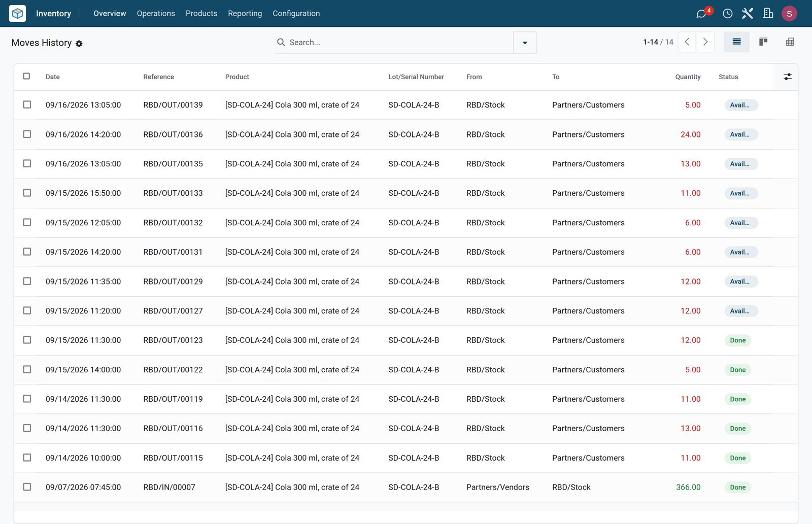This screenshot has height=524, width=812.
Task: Open the Reporting menu
Action: 245,14
